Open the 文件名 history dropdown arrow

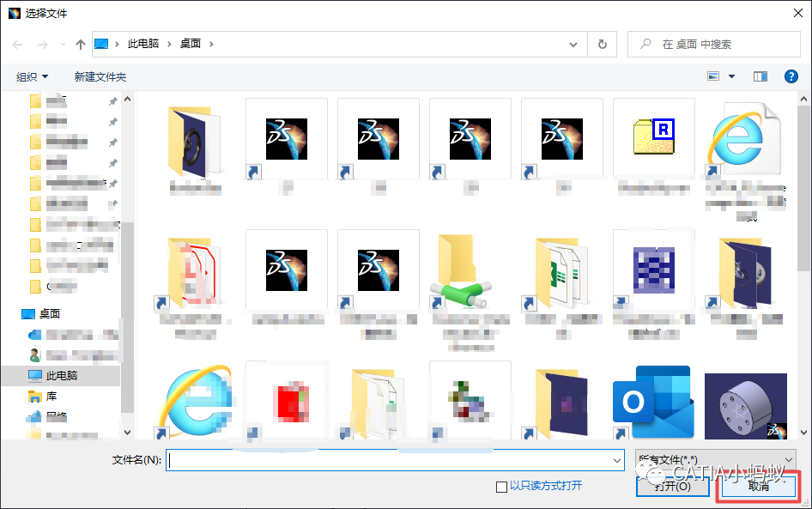pos(617,460)
